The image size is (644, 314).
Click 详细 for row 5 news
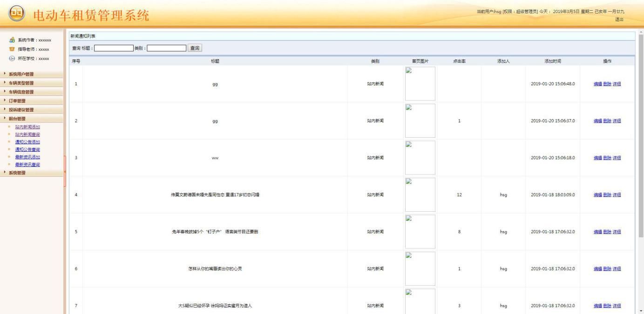point(617,232)
